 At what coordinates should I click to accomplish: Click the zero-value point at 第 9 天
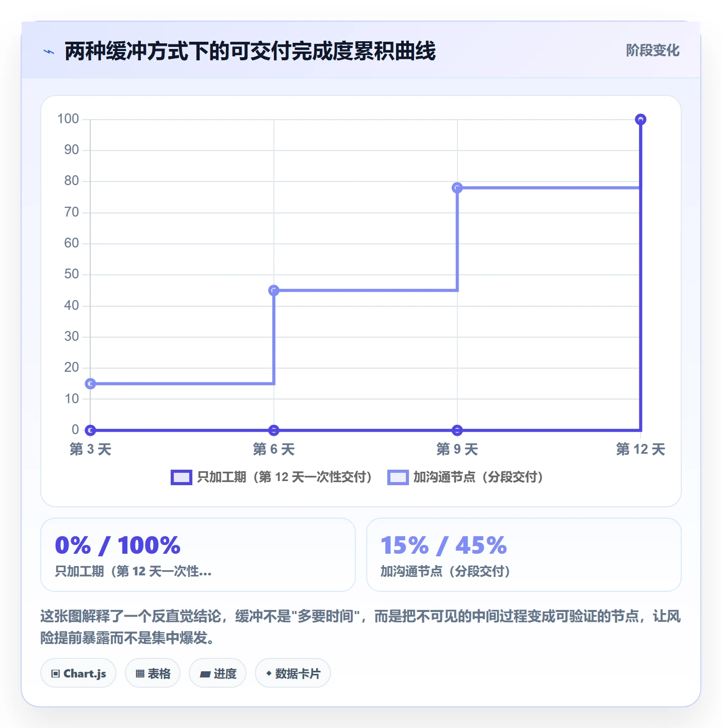[457, 430]
